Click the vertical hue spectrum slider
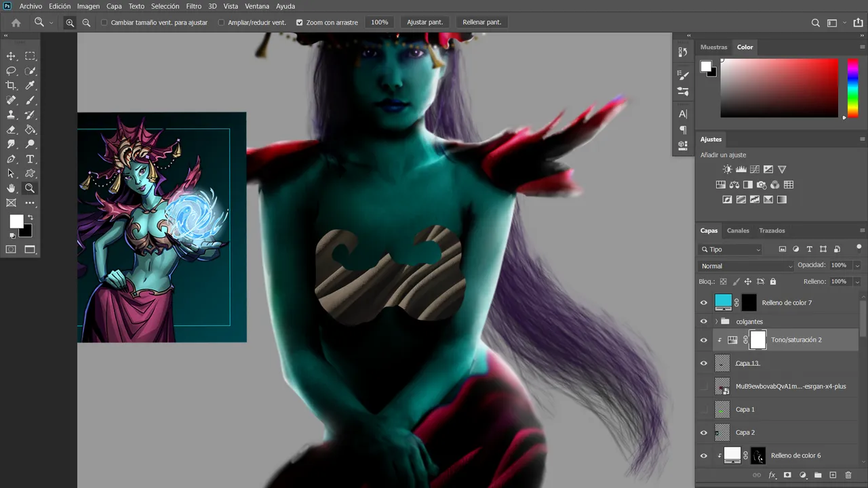 853,87
